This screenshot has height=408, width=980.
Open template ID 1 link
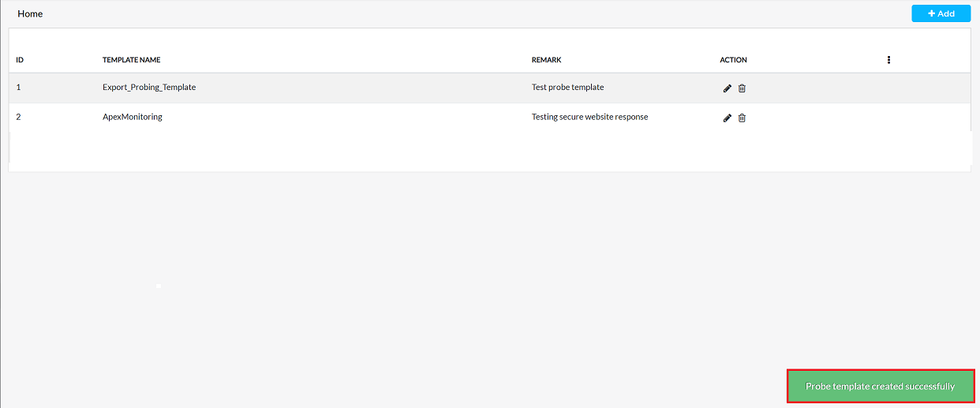[18, 88]
